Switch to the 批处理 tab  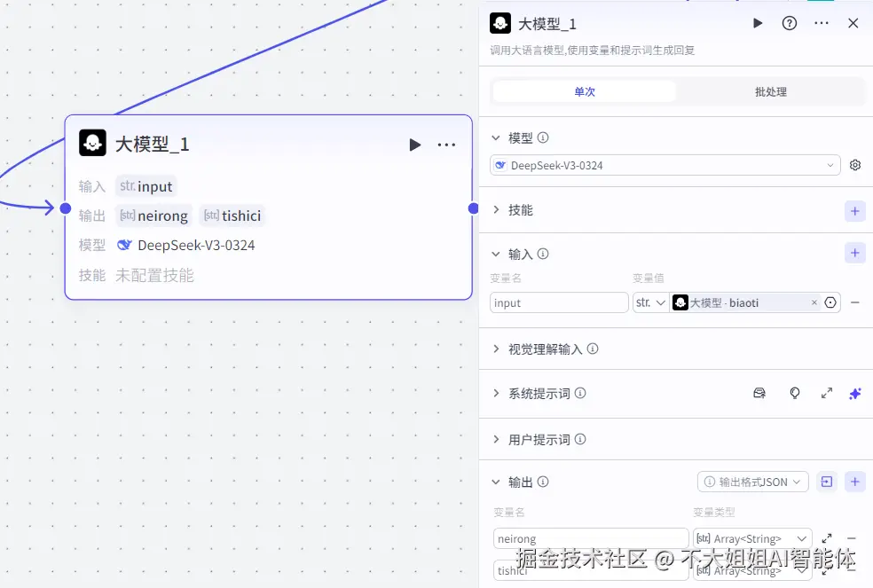pyautogui.click(x=771, y=92)
